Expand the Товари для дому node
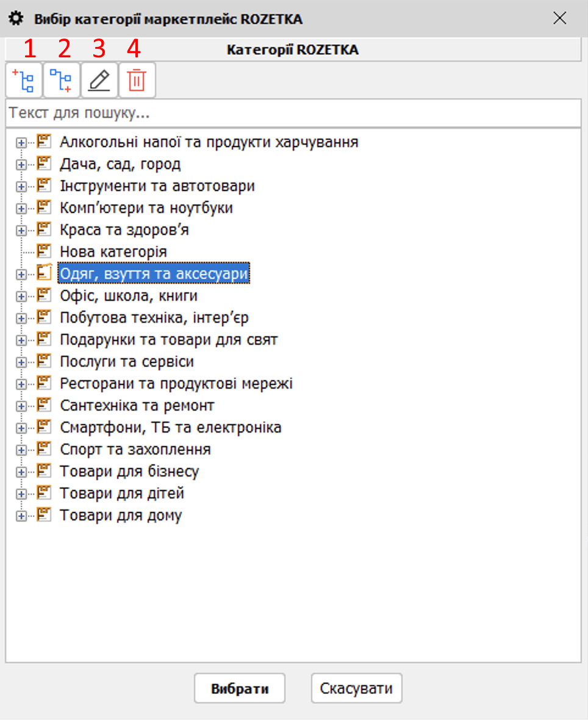The width and height of the screenshot is (588, 720). click(x=21, y=517)
